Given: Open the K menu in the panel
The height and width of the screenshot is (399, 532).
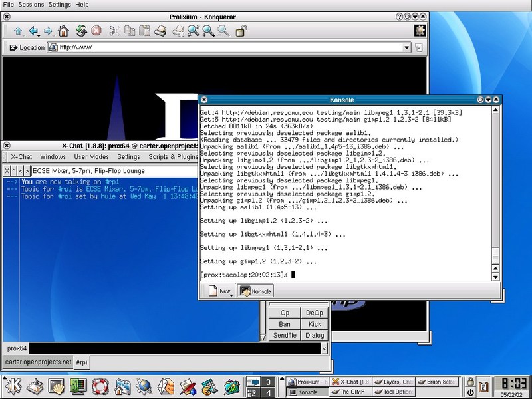Looking at the screenshot, I should click(12, 386).
